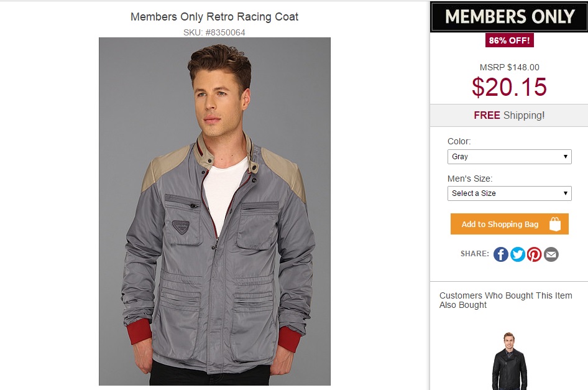Open the recommended black jacket thumbnail

coord(510,361)
